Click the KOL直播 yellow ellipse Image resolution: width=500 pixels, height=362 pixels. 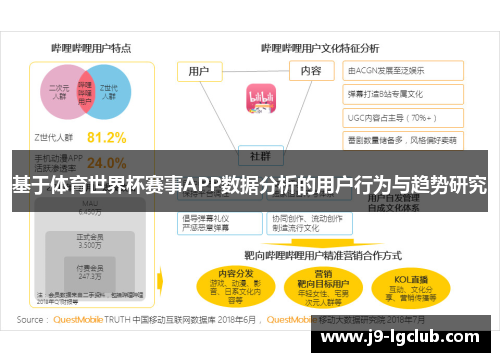click(411, 288)
